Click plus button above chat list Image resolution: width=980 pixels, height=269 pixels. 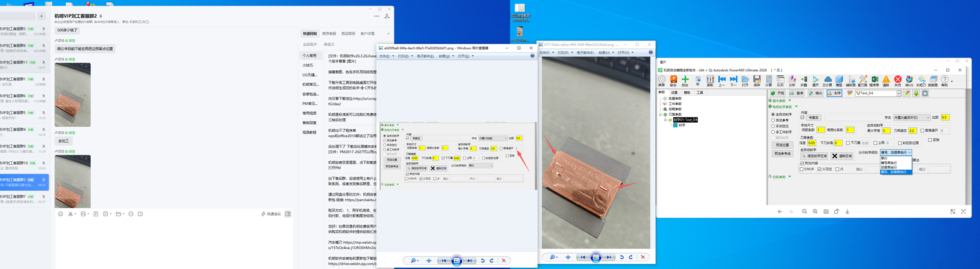point(41,17)
